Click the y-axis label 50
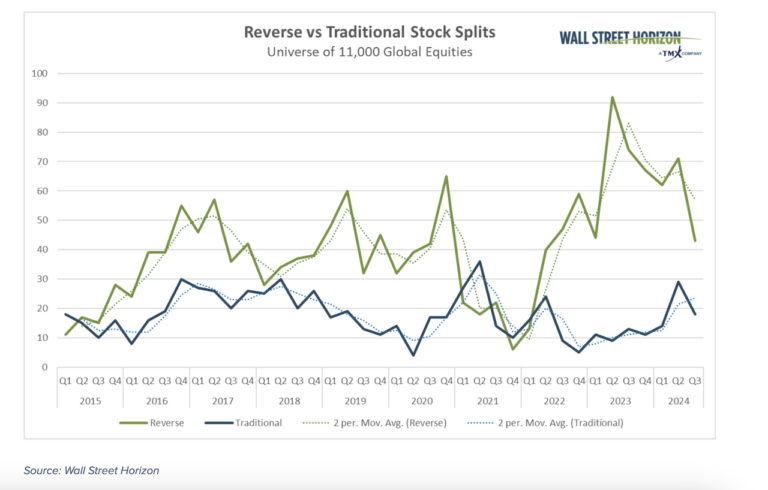Viewport: 768px width, 490px height. pyautogui.click(x=42, y=220)
